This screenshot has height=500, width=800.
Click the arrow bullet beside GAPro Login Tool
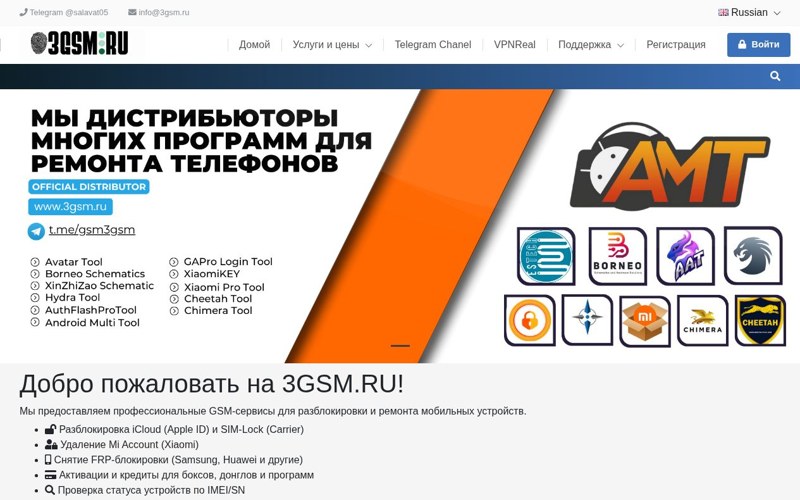(174, 262)
